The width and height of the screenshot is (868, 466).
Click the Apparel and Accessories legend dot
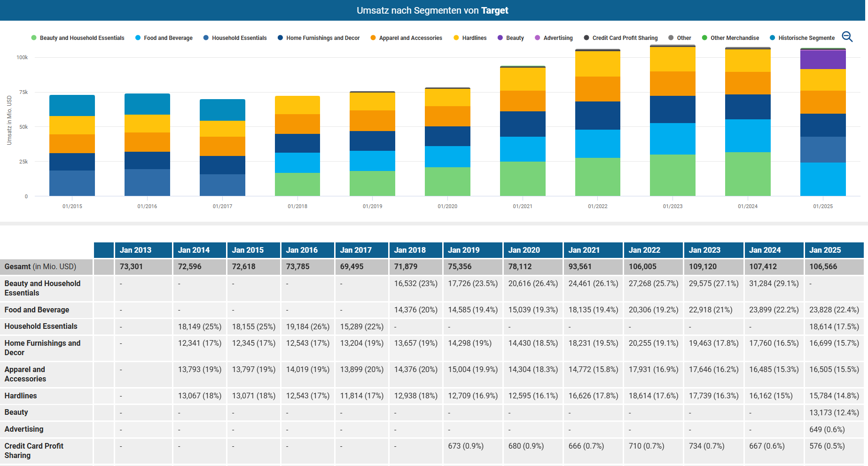[x=373, y=38]
